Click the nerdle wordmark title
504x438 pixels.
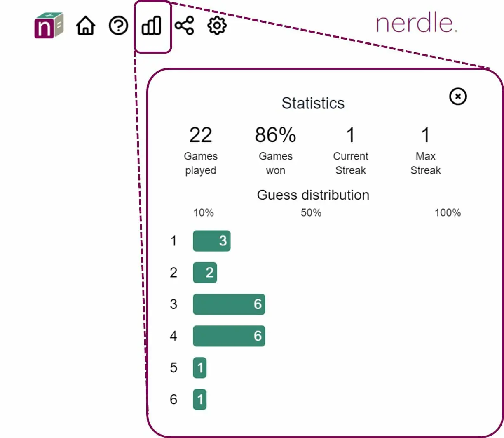point(416,24)
